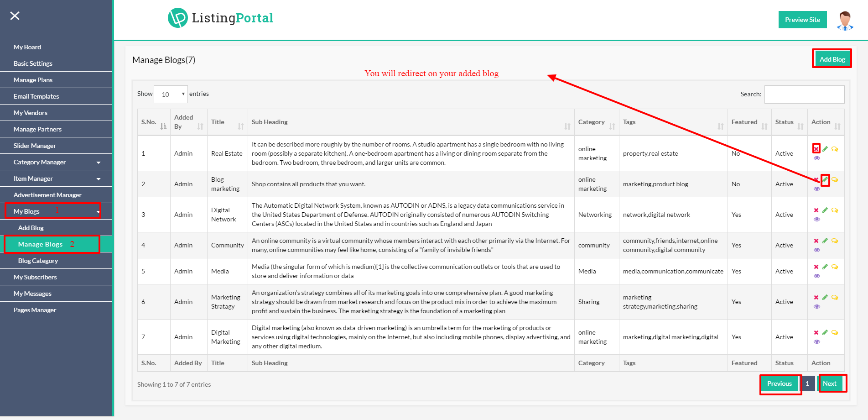Toggle visibility of the Real Estate blog
Image resolution: width=868 pixels, height=420 pixels.
pyautogui.click(x=817, y=158)
